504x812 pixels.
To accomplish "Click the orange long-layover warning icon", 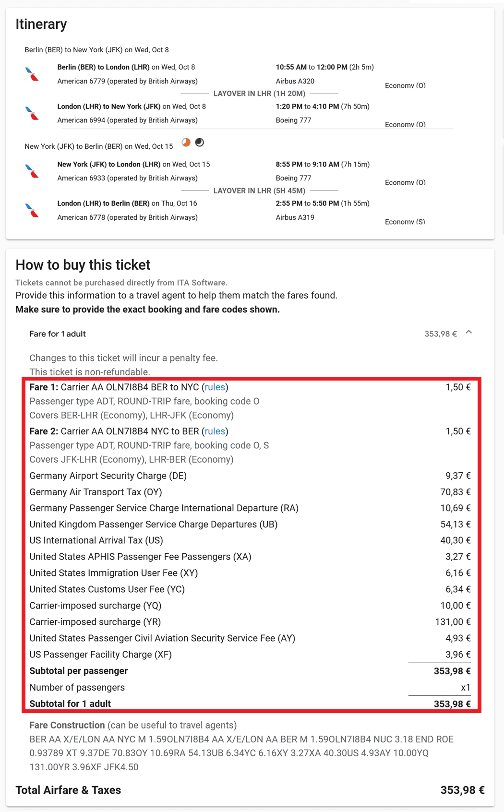I will [x=186, y=142].
